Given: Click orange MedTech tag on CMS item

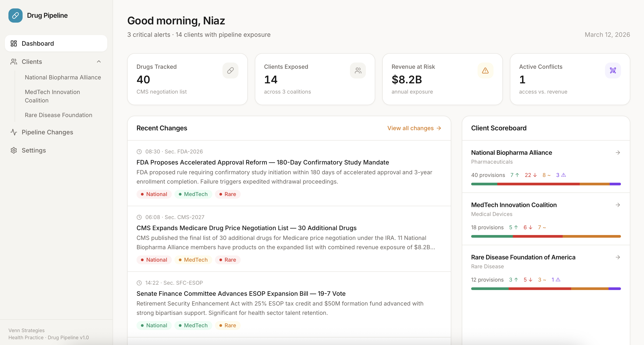Looking at the screenshot, I should click(x=193, y=260).
